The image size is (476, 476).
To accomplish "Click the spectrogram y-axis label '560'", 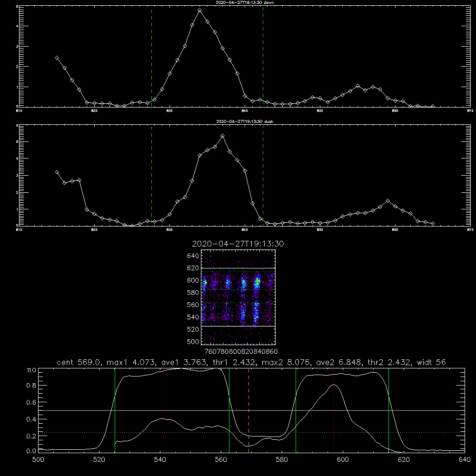I will (193, 305).
